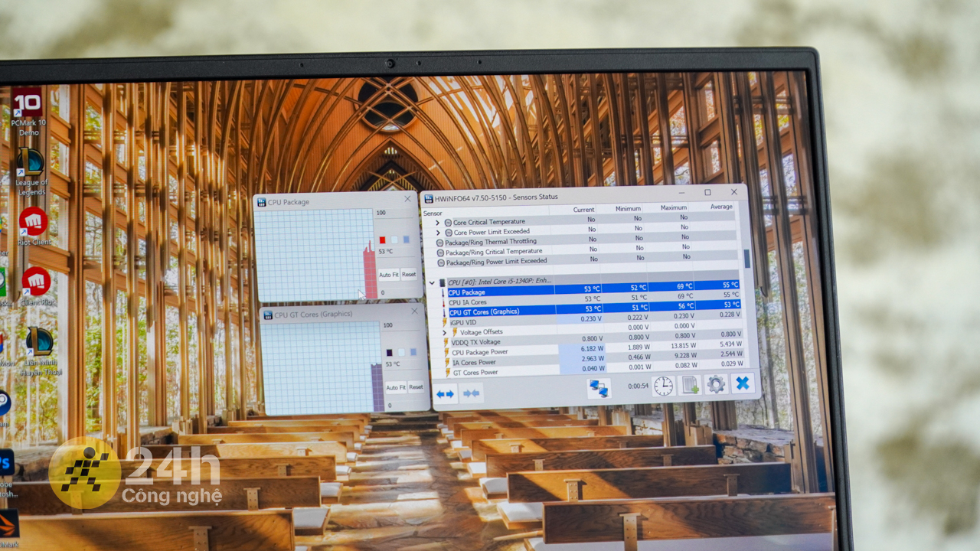Screen dimensions: 980x551
Task: Click Reset in CPU GT Cores graph
Action: pyautogui.click(x=416, y=387)
